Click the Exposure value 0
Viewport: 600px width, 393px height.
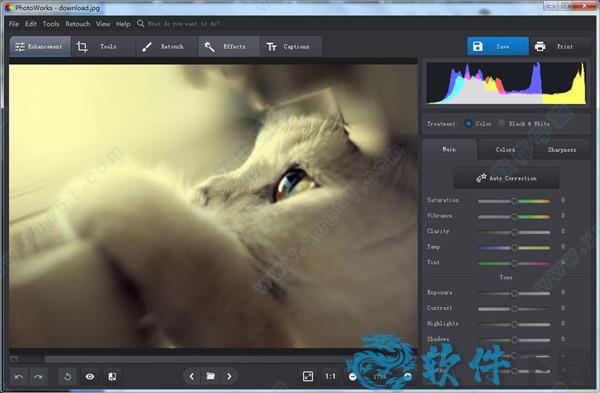coord(563,292)
